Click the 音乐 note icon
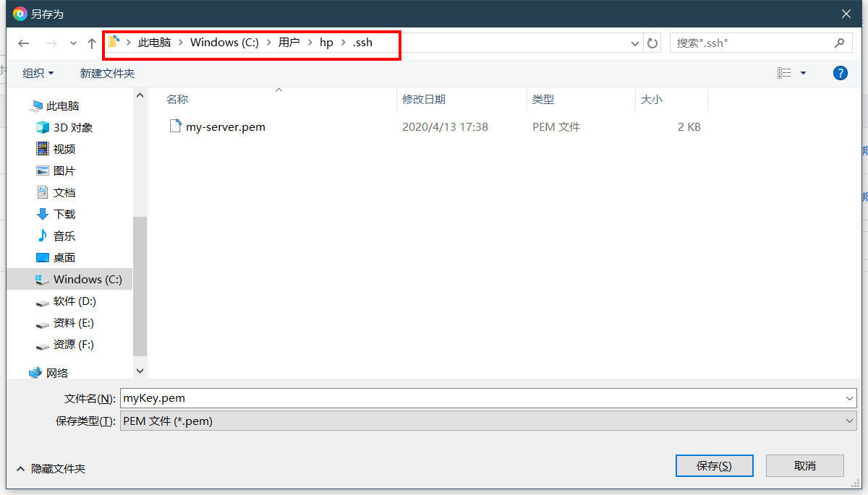This screenshot has width=868, height=495. pos(43,236)
